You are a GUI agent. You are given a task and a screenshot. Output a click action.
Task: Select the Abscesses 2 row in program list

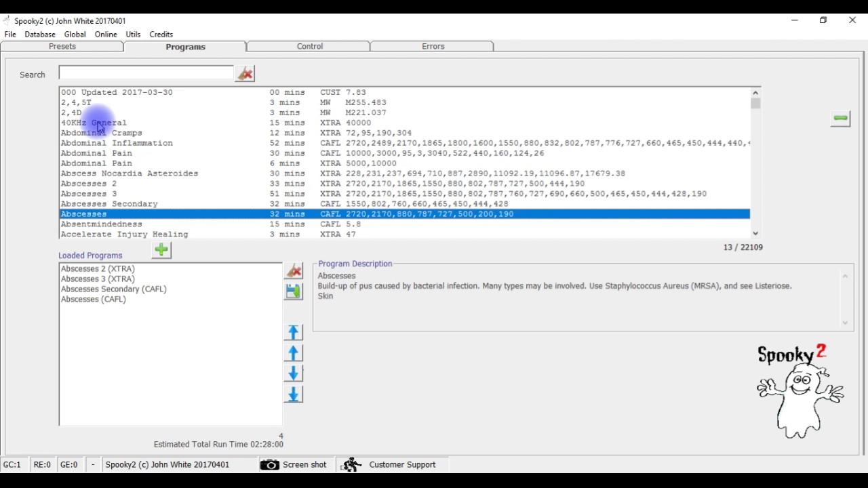pos(405,184)
